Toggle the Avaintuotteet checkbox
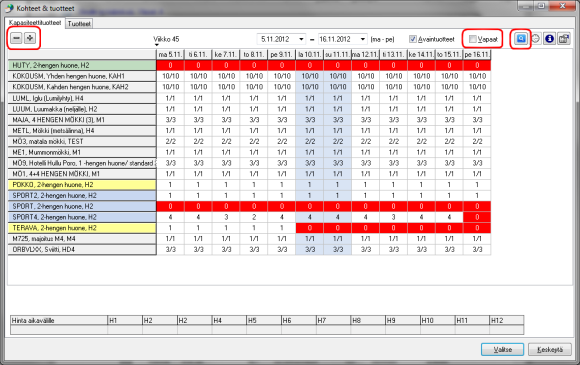Image resolution: width=580 pixels, height=365 pixels. tap(413, 39)
